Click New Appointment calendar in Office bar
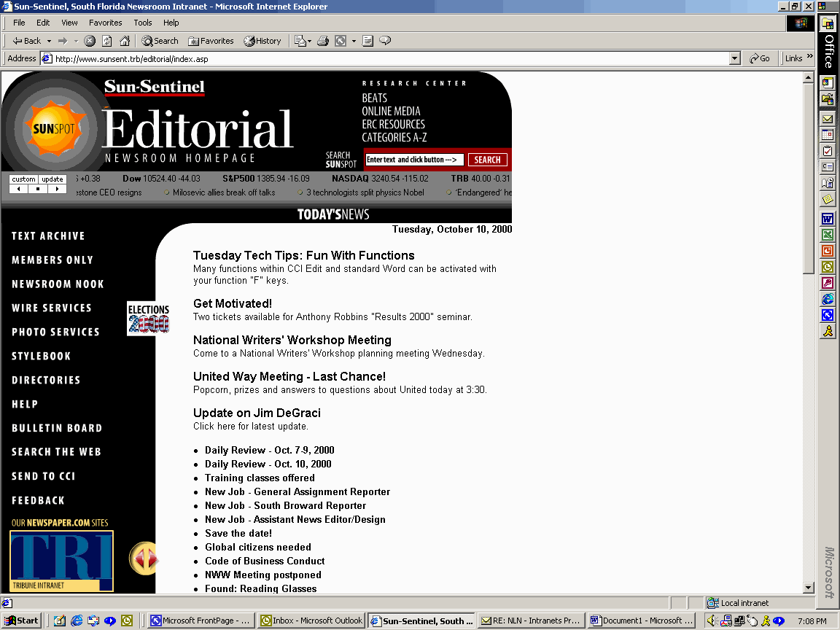The width and height of the screenshot is (840, 630). click(828, 135)
